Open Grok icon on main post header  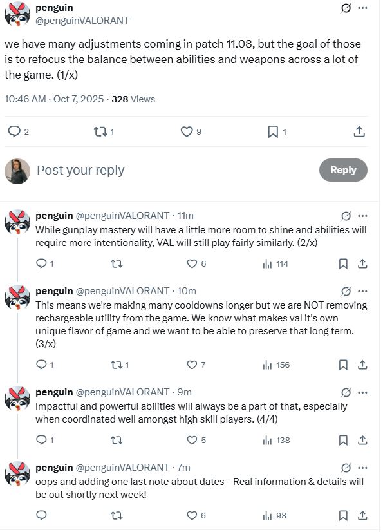[x=346, y=8]
